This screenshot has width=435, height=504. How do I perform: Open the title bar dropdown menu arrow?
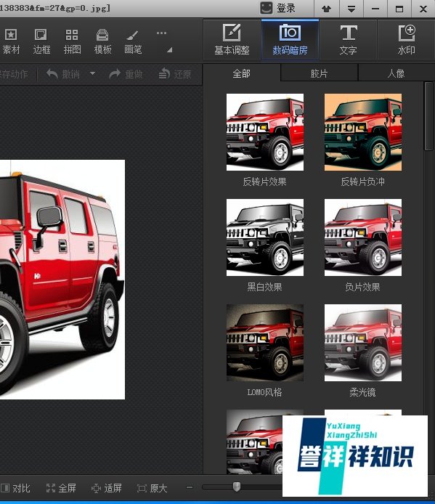(351, 9)
